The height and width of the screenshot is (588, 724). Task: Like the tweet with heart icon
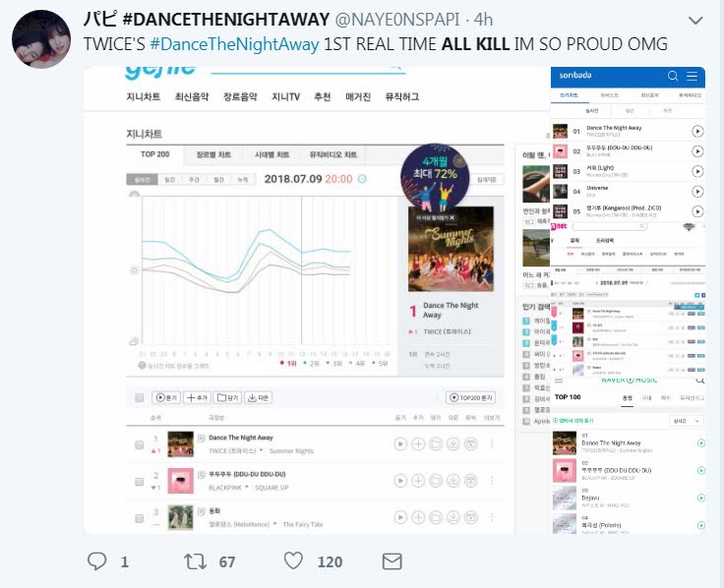click(293, 560)
